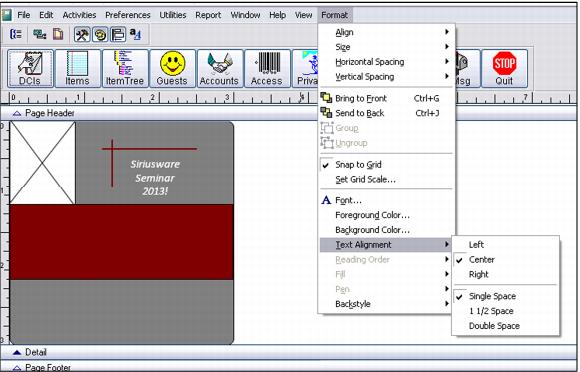Select the crossed image placeholder box
580x372 pixels.
click(43, 163)
